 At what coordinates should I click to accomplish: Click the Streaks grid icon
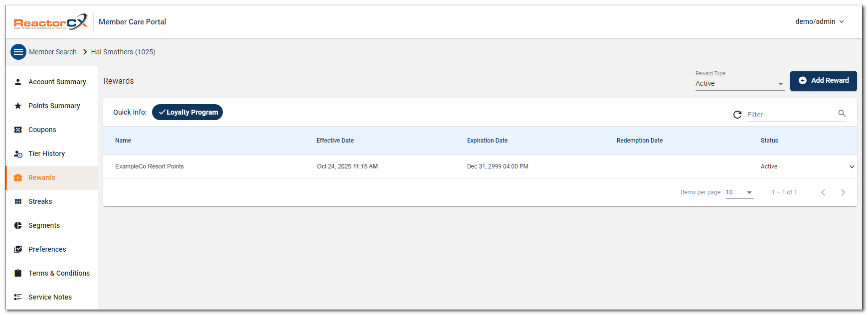pyautogui.click(x=18, y=201)
